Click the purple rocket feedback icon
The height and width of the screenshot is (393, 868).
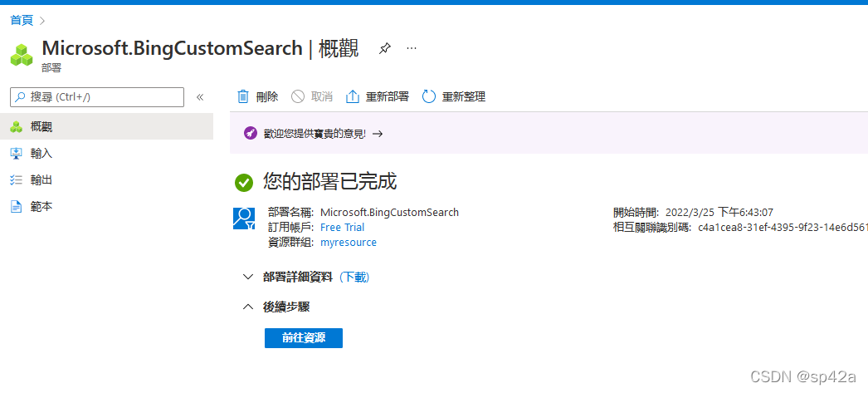click(x=251, y=134)
